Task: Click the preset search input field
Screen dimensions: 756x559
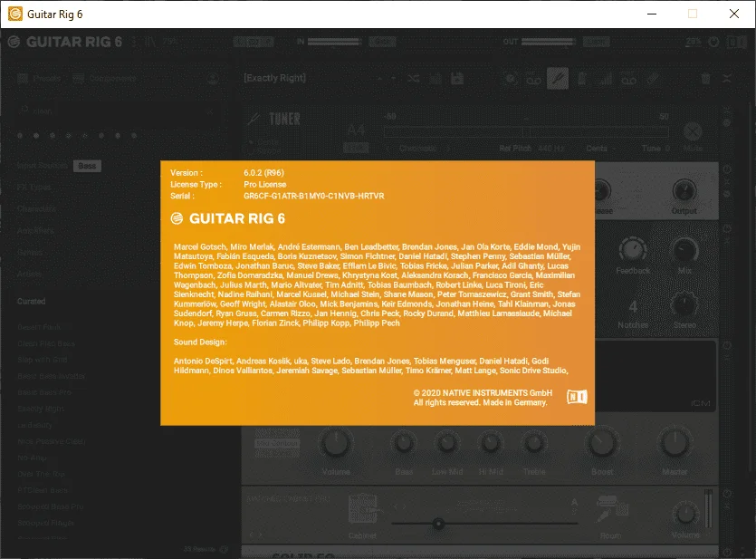Action: click(x=116, y=111)
